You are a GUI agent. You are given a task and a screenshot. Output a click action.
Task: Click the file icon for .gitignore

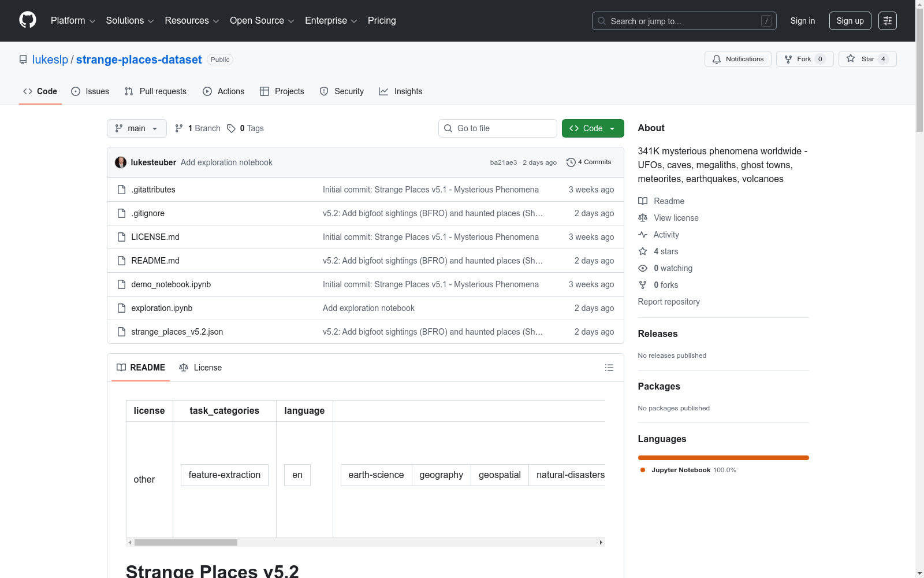pos(121,213)
